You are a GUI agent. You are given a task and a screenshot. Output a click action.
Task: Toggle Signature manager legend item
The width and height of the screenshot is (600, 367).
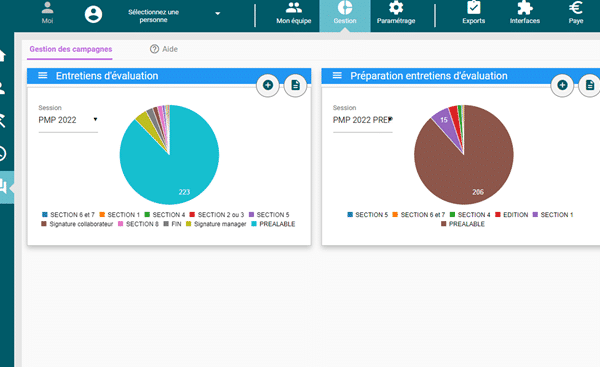coord(216,224)
